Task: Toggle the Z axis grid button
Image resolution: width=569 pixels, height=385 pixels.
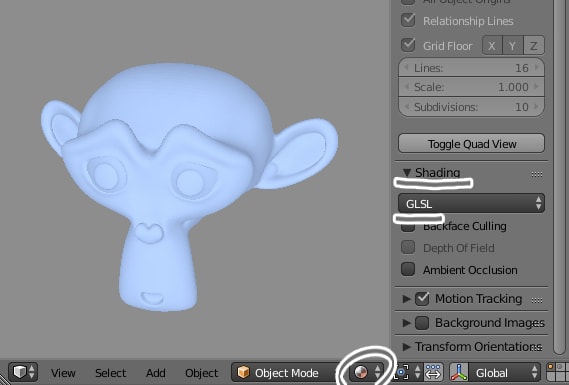Action: tap(533, 46)
